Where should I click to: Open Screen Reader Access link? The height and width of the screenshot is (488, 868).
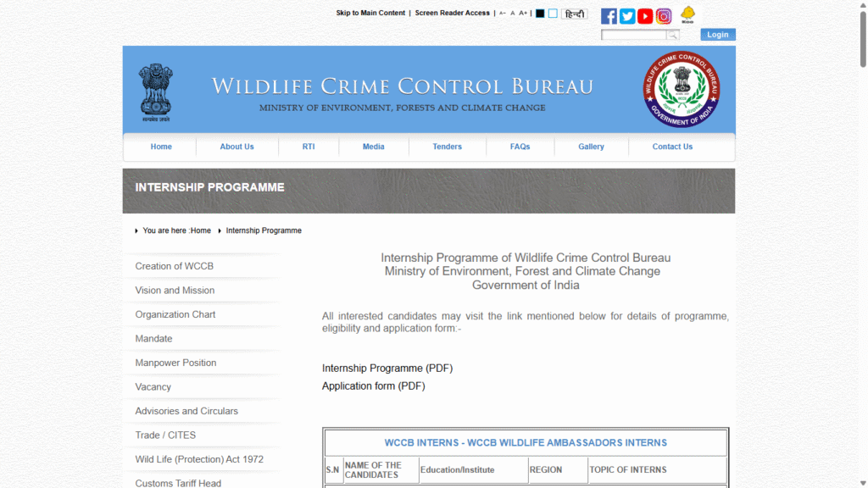(453, 13)
